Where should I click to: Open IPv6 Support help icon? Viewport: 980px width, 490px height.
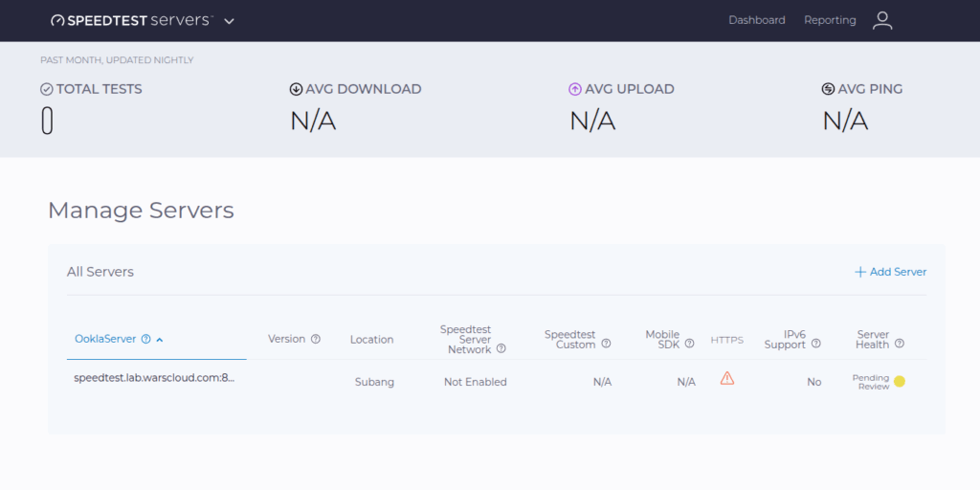pos(815,344)
